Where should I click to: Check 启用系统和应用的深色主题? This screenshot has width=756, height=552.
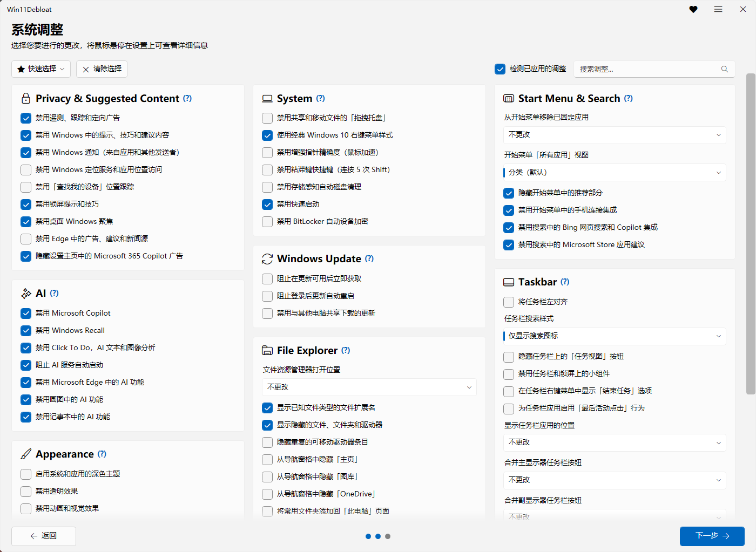pyautogui.click(x=26, y=474)
